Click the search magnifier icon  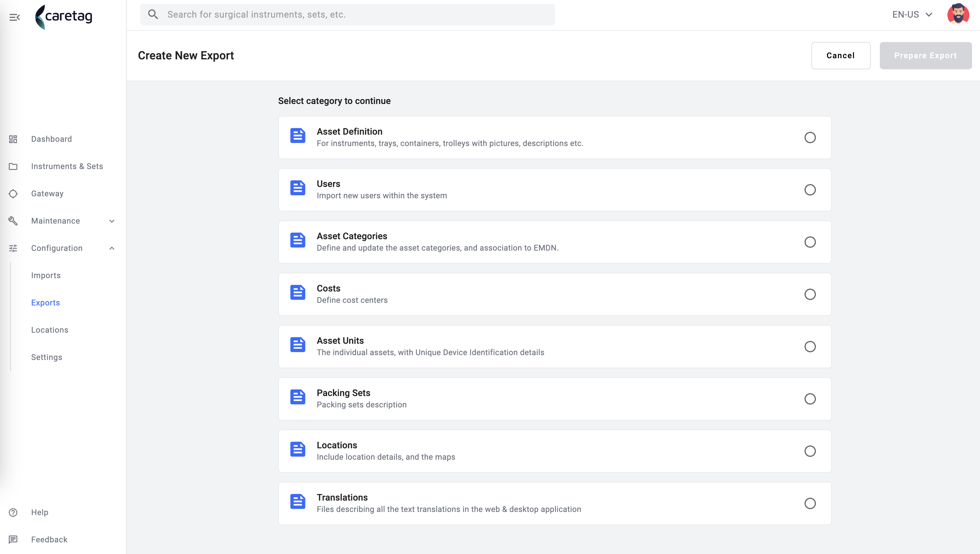pyautogui.click(x=153, y=14)
